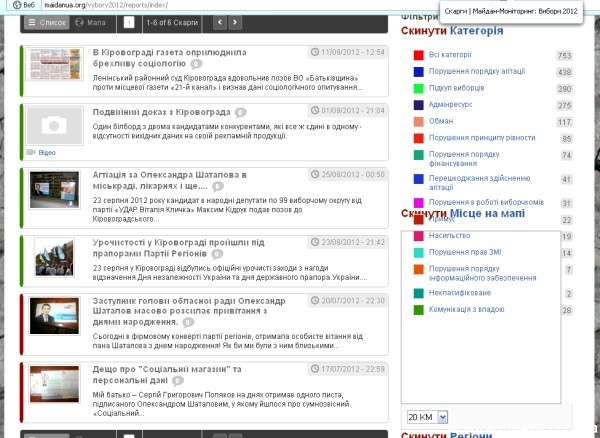Open comments bubble on Заступник голови report
This screenshot has height=438, width=600.
pyautogui.click(x=188, y=322)
